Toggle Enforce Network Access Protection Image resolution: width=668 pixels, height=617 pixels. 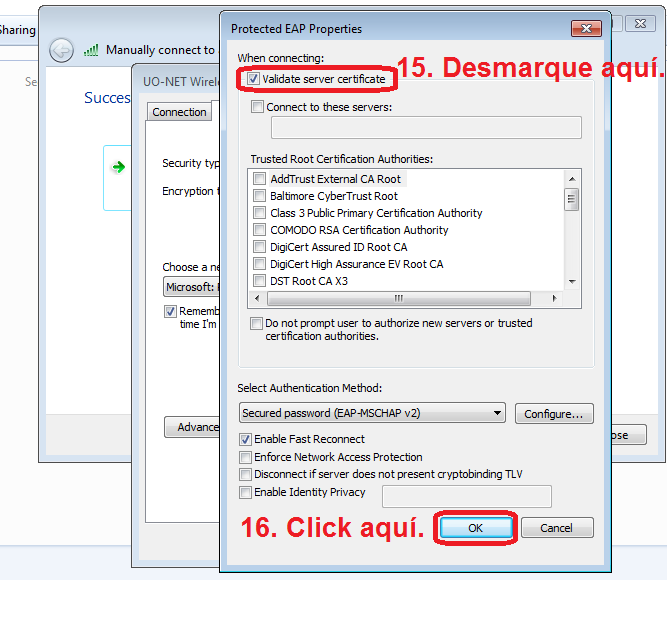pyautogui.click(x=246, y=457)
